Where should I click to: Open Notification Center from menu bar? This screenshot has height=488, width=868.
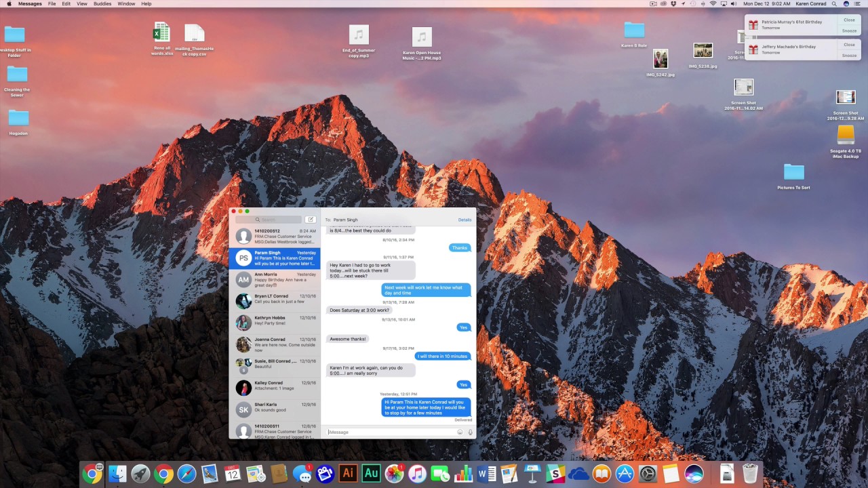click(x=858, y=3)
